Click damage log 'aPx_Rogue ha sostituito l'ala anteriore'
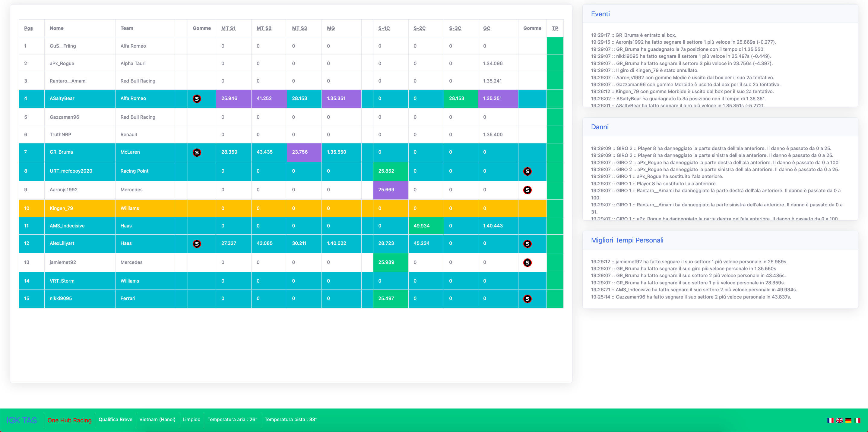The width and height of the screenshot is (868, 432). click(657, 176)
